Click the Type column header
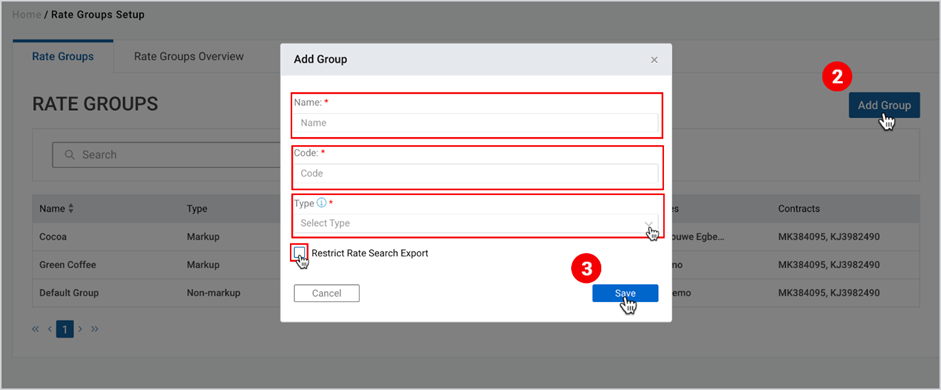This screenshot has width=941, height=390. (197, 209)
